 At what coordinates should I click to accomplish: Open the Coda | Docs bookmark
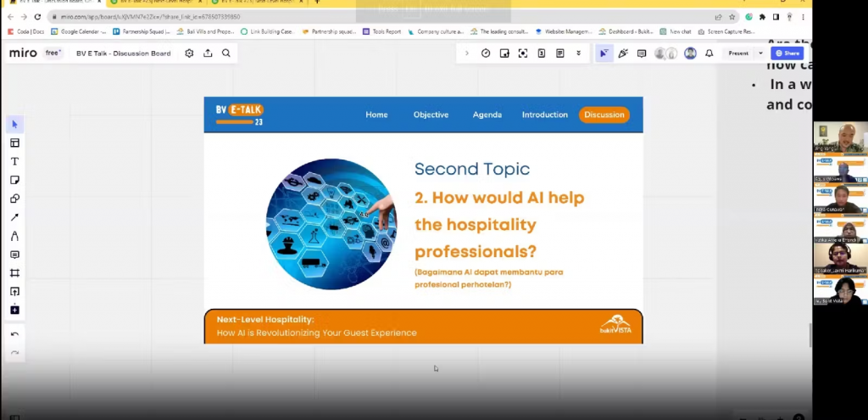point(25,31)
